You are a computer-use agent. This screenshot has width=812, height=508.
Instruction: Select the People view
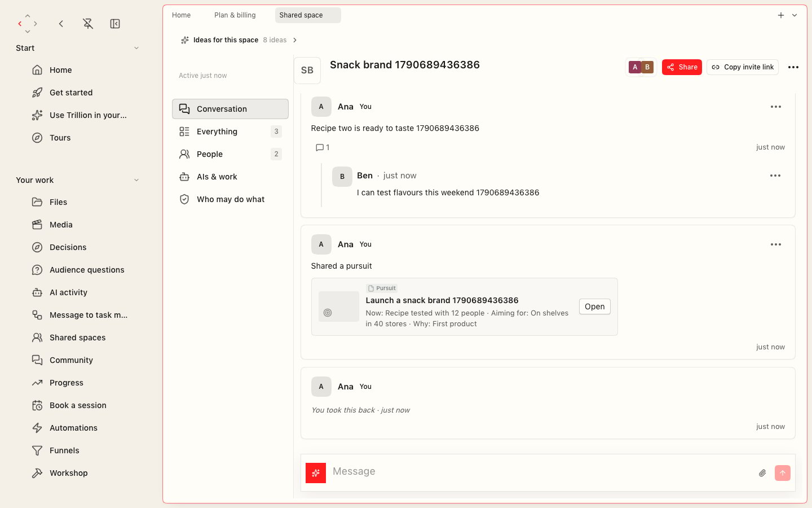point(230,154)
